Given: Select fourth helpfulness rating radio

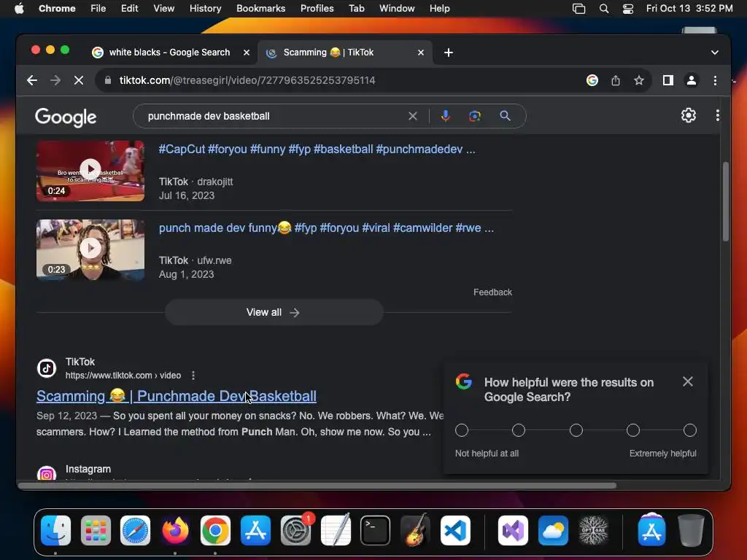Looking at the screenshot, I should 632,430.
